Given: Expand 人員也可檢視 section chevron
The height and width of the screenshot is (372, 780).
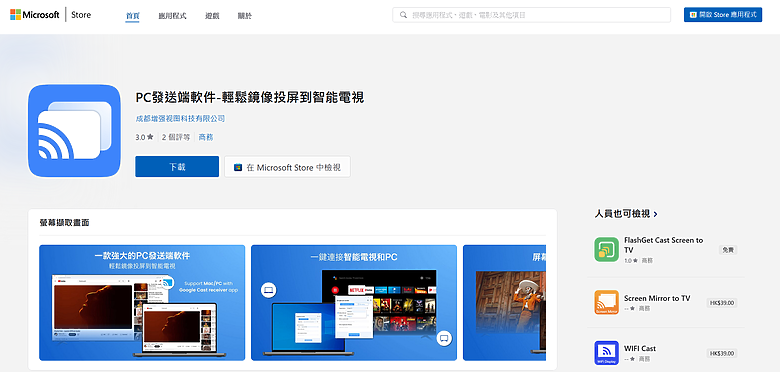Looking at the screenshot, I should pyautogui.click(x=656, y=214).
